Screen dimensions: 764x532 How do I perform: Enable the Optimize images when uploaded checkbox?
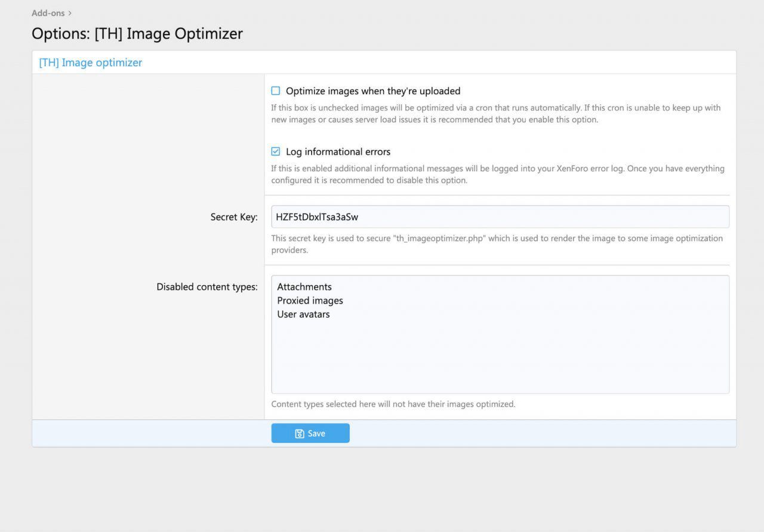(276, 91)
